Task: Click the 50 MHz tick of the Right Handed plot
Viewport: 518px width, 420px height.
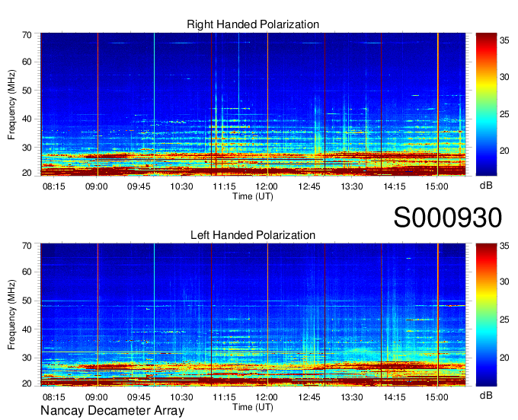Action: [27, 91]
